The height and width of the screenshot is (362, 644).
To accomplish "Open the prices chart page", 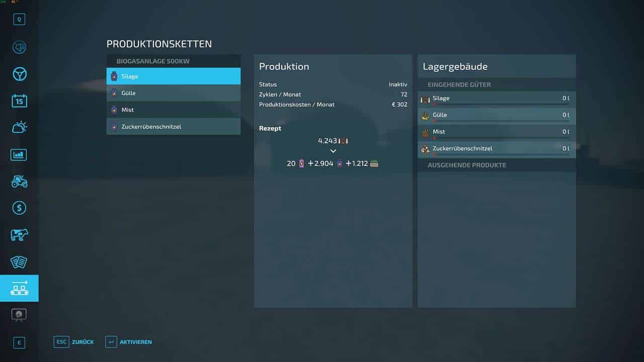I will click(19, 154).
